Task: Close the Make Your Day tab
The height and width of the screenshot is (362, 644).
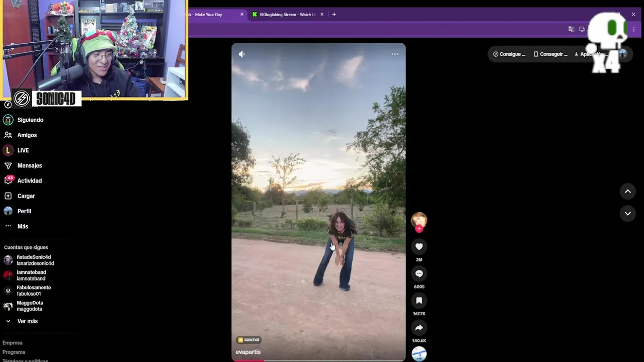Action: click(242, 15)
